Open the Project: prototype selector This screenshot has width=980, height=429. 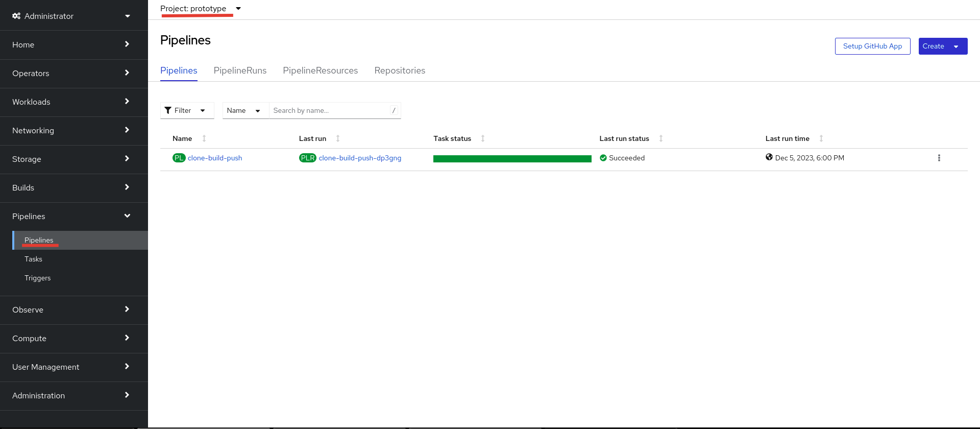pos(200,9)
